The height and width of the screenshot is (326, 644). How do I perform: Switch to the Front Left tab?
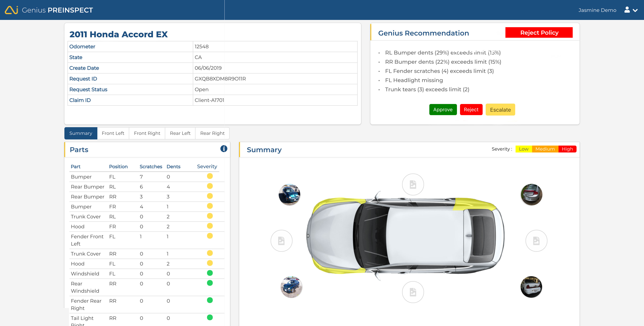(113, 133)
